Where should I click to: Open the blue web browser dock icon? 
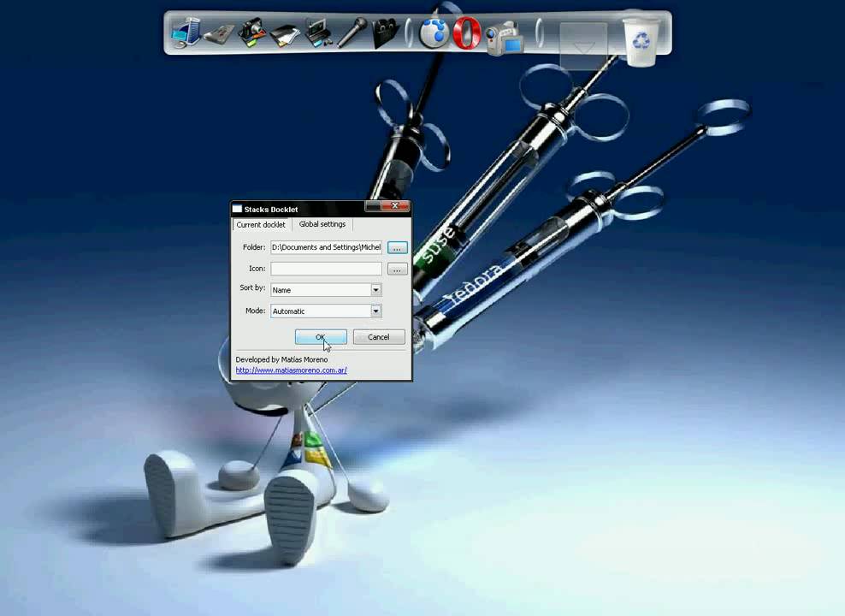[x=432, y=34]
